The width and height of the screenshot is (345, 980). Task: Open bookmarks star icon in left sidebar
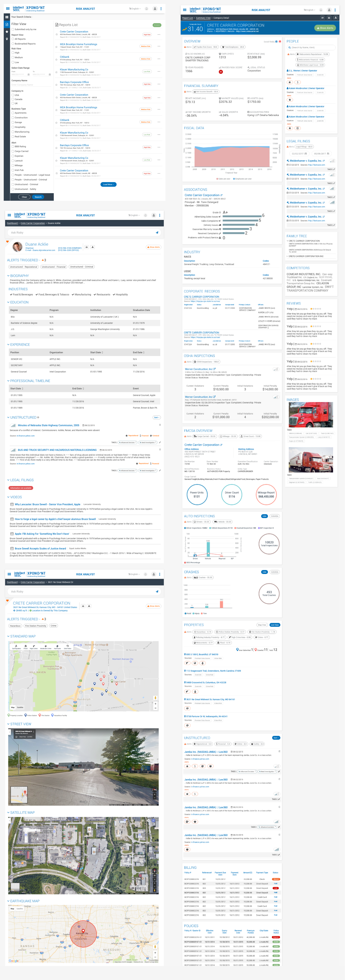tap(6, 32)
